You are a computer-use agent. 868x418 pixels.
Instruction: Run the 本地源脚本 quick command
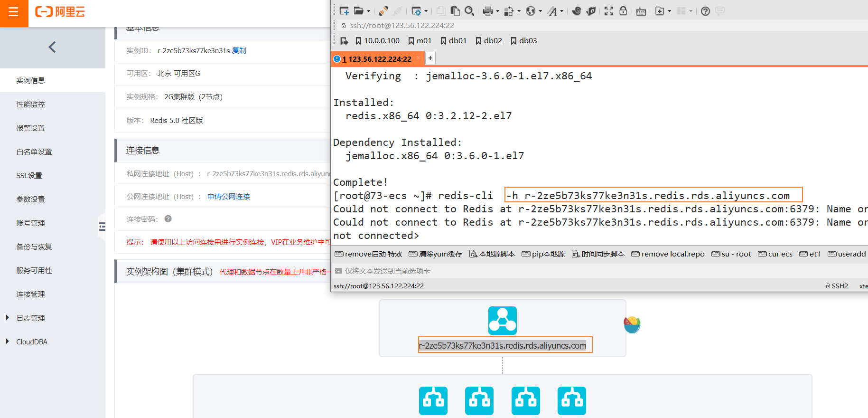point(492,254)
